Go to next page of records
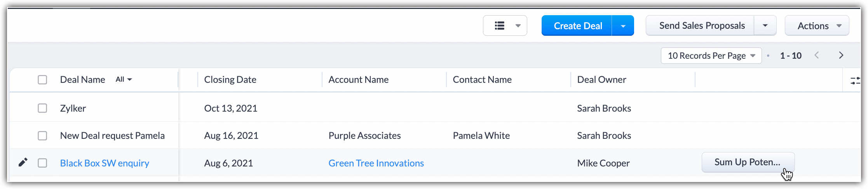868x189 pixels. pyautogui.click(x=841, y=56)
